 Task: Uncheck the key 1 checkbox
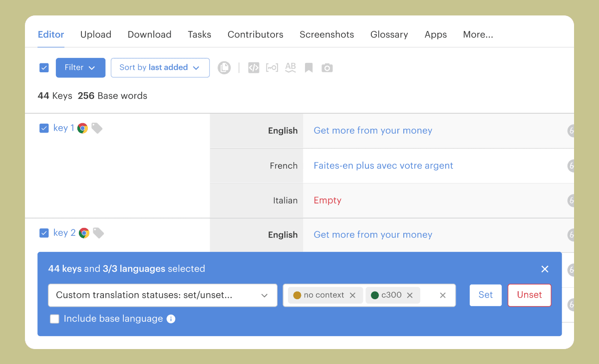pos(44,128)
